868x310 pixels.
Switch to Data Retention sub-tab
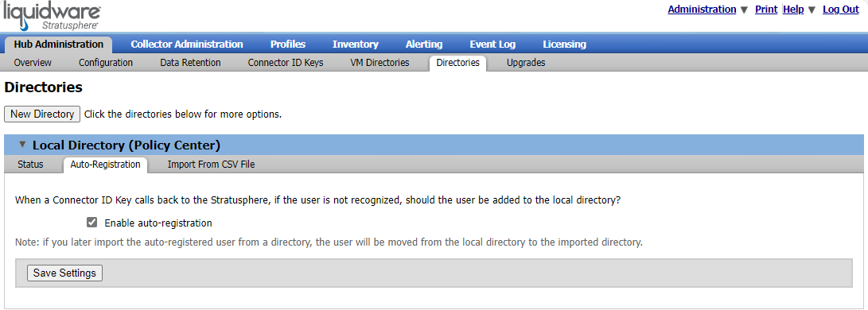pos(190,63)
